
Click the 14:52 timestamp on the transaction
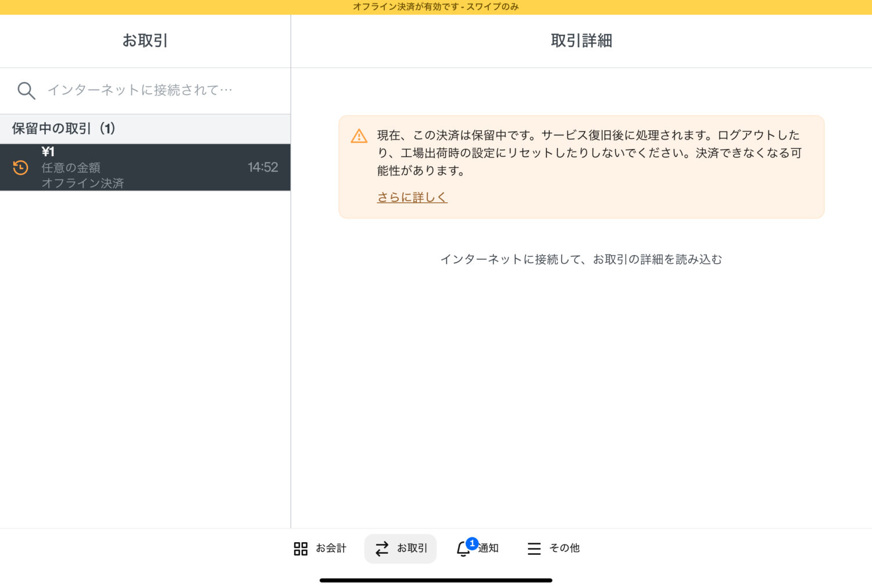[263, 167]
